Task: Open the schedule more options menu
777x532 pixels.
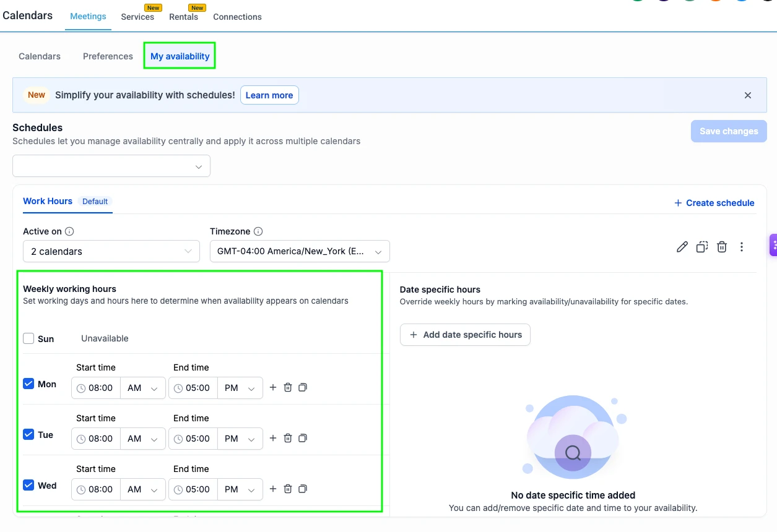Action: 742,247
